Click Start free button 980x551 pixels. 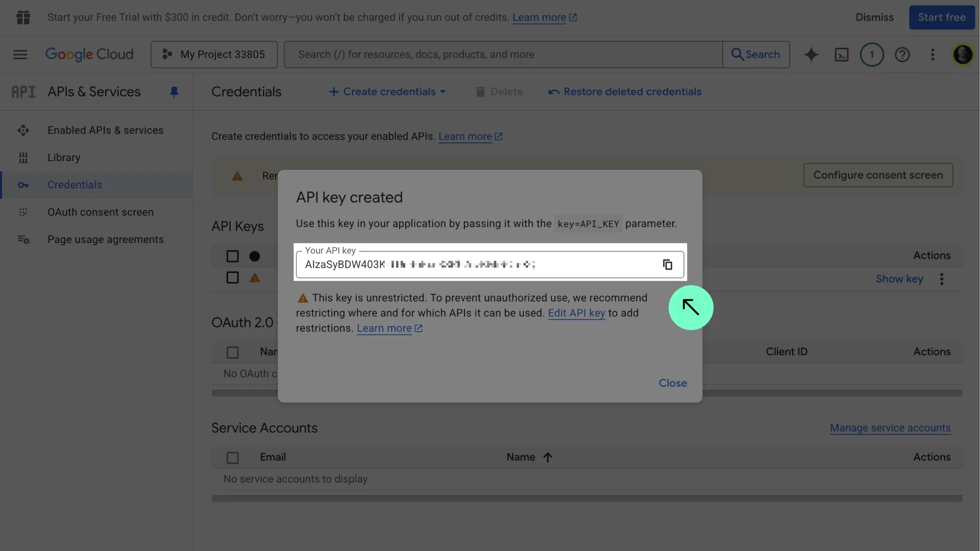942,17
